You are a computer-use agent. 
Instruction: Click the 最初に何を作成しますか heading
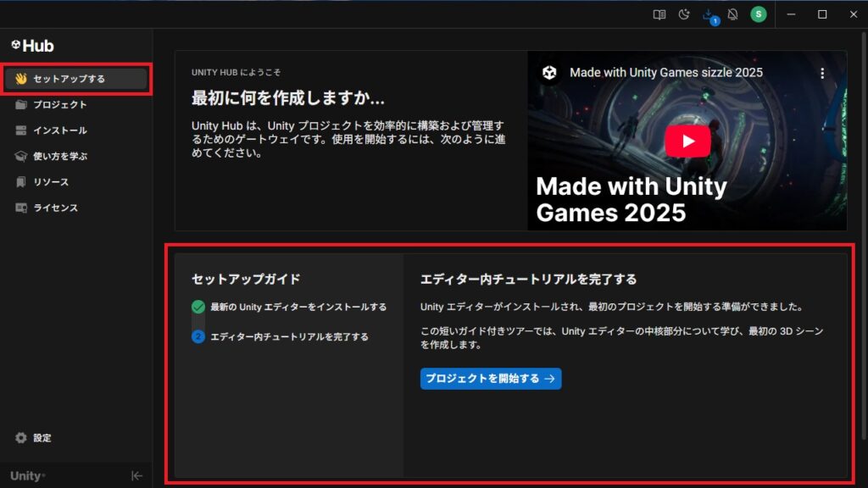(x=288, y=98)
